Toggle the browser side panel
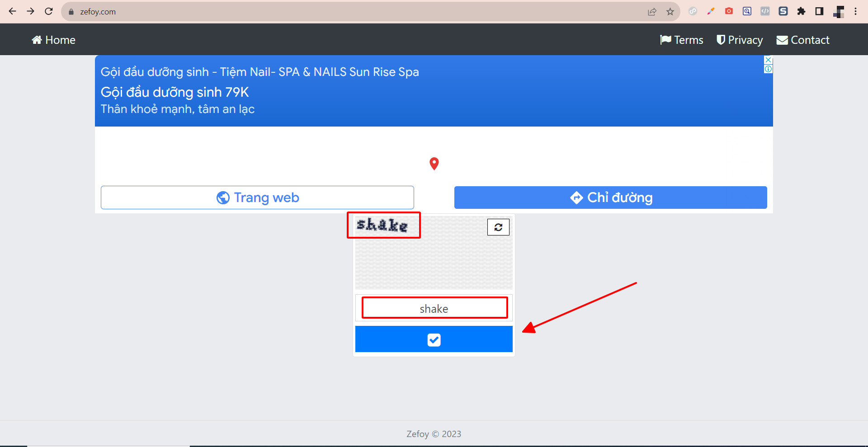This screenshot has width=868, height=447. [819, 11]
